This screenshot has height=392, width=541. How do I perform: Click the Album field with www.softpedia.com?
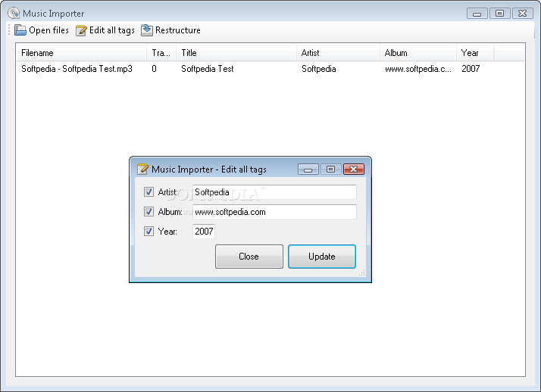274,212
